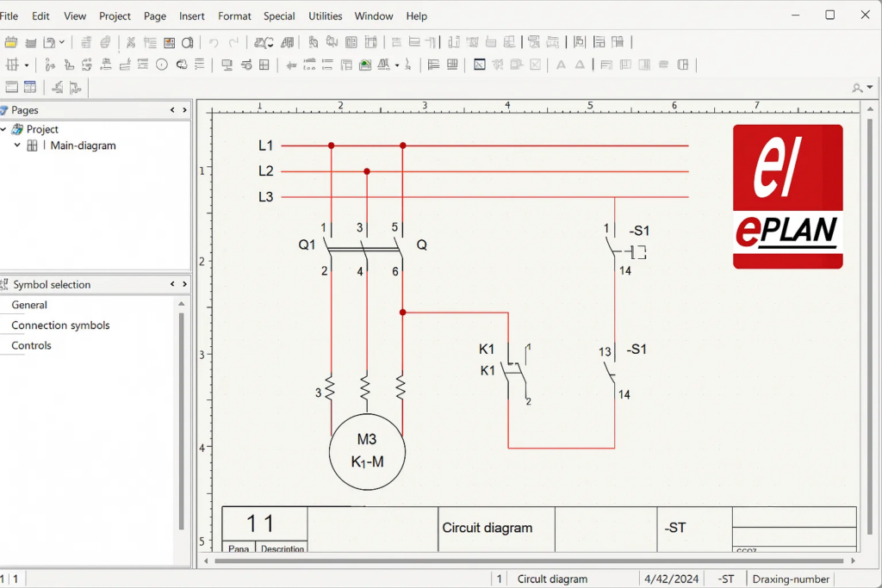Select the Controls symbol category

coord(31,345)
